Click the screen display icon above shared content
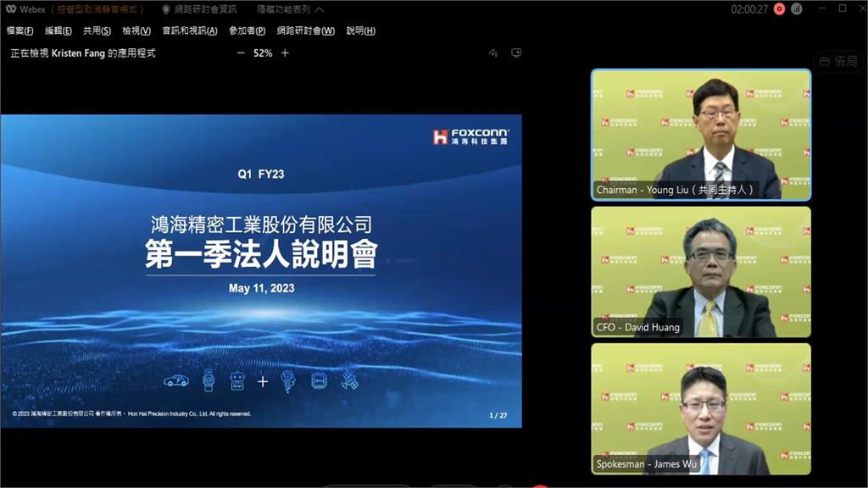 click(x=516, y=53)
